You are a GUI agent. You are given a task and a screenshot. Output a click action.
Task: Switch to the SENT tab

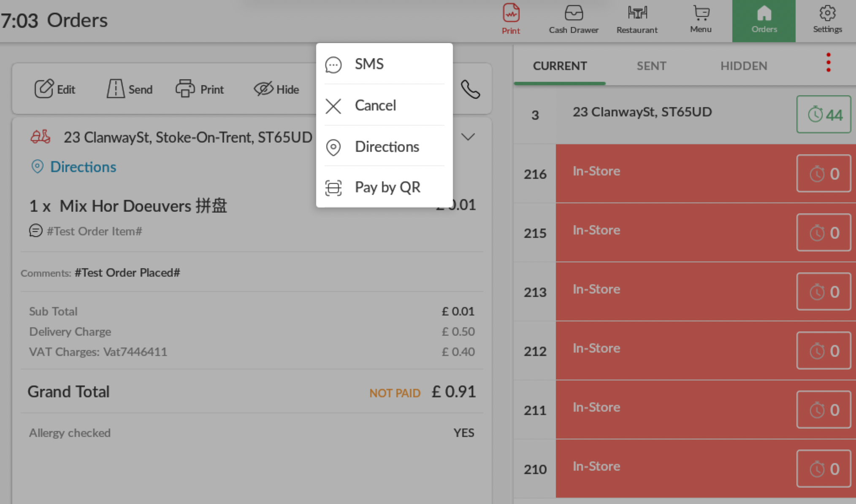pyautogui.click(x=651, y=66)
